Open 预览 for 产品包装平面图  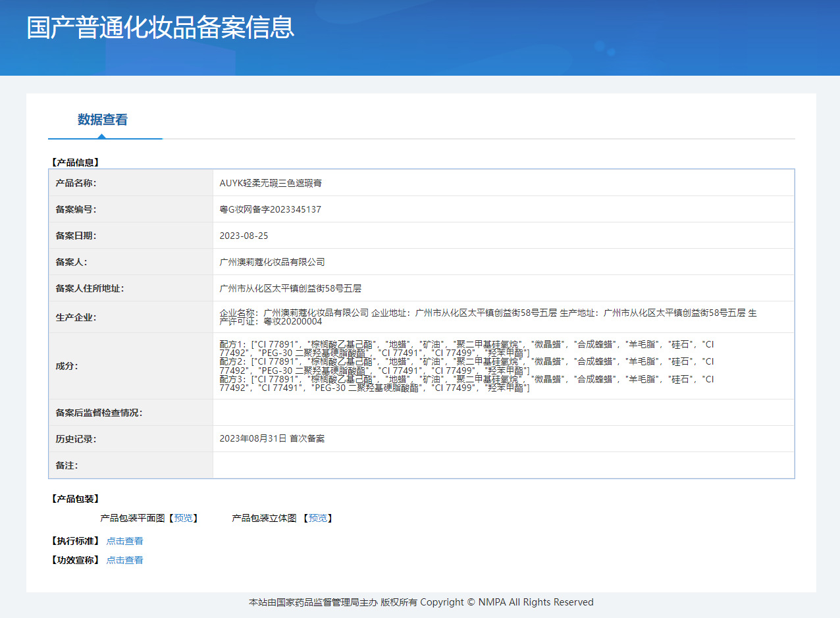(x=184, y=518)
